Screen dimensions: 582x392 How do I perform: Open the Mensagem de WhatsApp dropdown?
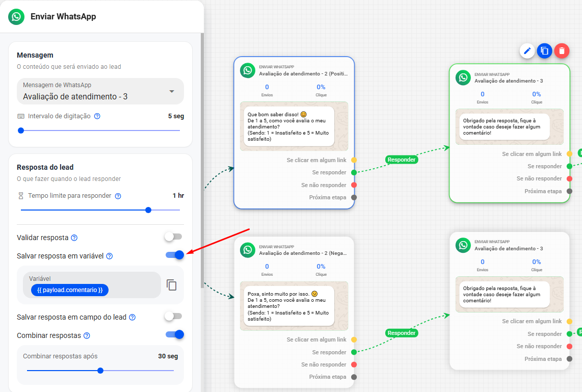[100, 91]
